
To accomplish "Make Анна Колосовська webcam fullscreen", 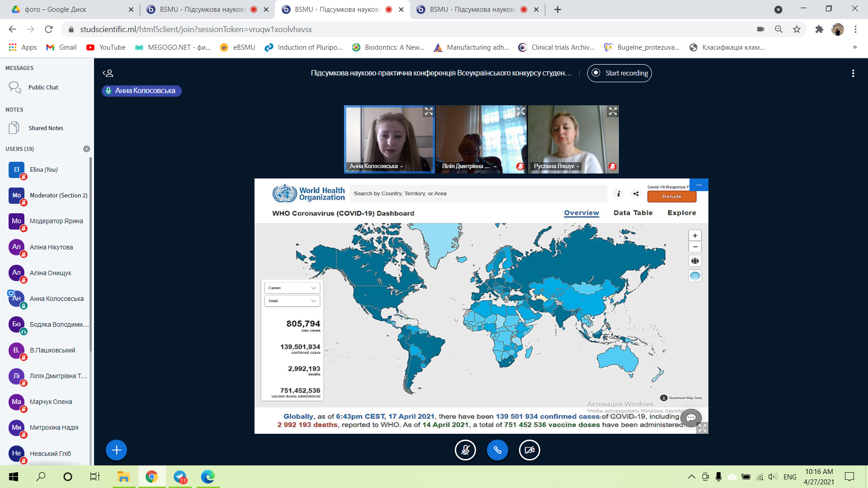I will tap(429, 111).
